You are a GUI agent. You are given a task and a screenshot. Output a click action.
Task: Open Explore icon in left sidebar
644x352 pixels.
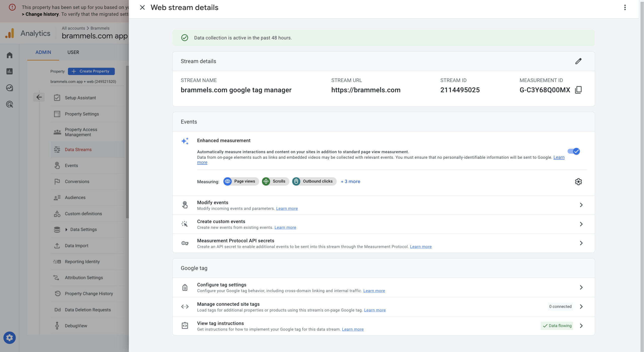[10, 88]
